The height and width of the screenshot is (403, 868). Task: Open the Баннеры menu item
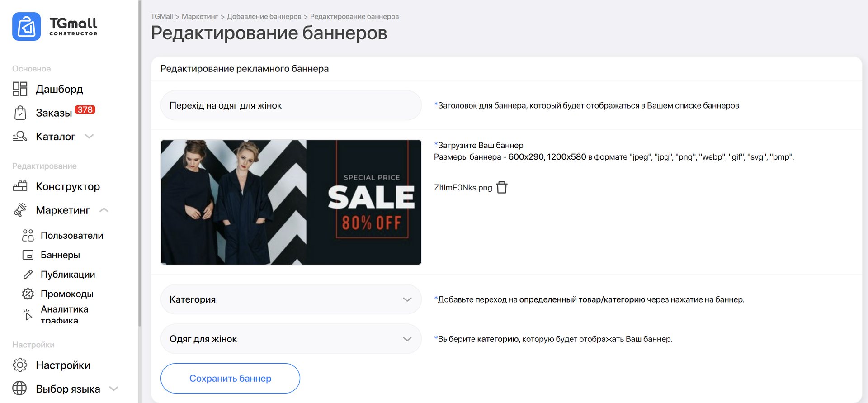point(60,255)
